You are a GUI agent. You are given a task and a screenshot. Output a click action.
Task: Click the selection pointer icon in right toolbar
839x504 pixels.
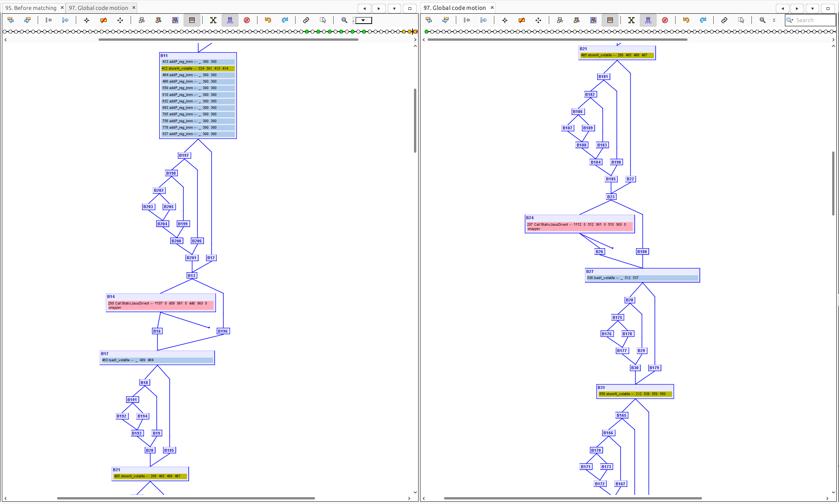point(741,20)
